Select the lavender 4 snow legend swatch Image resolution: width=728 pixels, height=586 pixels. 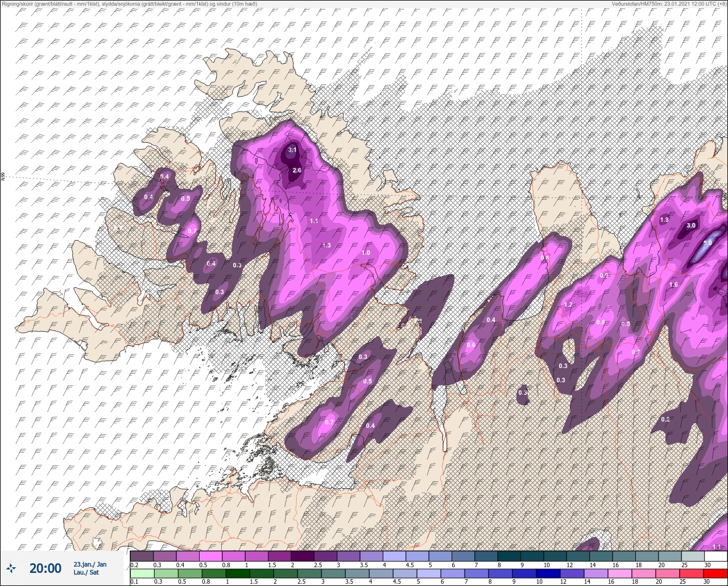(x=394, y=556)
